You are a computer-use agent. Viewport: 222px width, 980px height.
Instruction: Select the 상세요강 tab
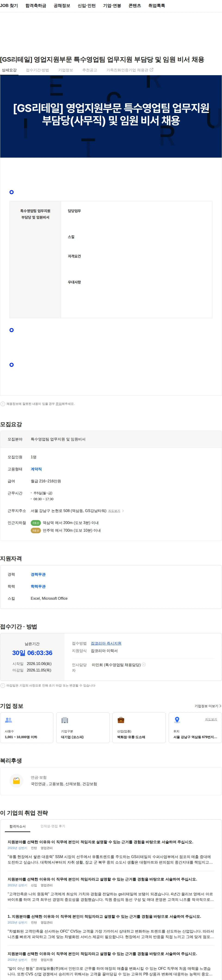9,70
